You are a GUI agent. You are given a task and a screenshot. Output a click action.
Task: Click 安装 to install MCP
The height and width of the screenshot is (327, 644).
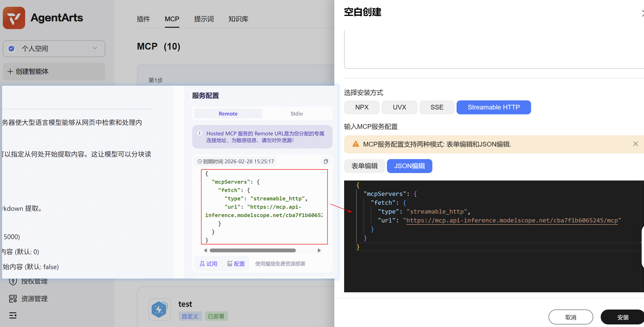pos(623,317)
